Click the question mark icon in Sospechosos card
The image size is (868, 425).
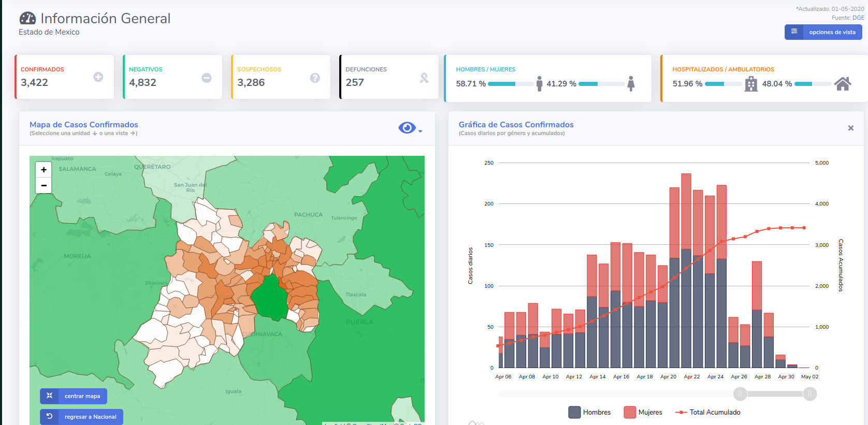315,78
